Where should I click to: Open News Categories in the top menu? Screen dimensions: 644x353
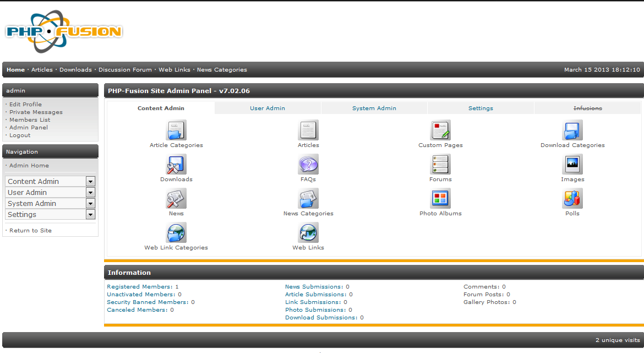(x=222, y=70)
